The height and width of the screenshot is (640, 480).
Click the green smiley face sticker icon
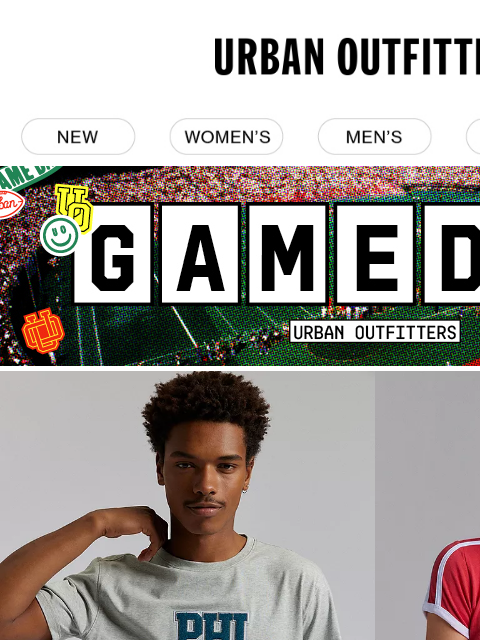click(x=60, y=236)
